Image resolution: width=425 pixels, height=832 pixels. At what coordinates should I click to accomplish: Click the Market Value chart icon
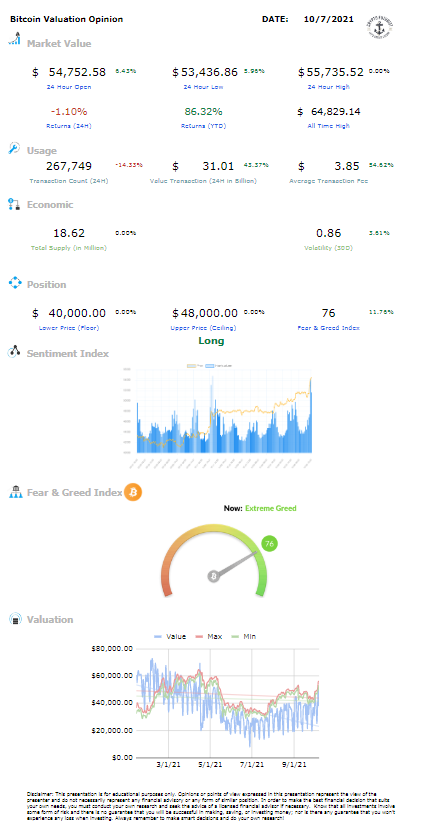pos(15,40)
